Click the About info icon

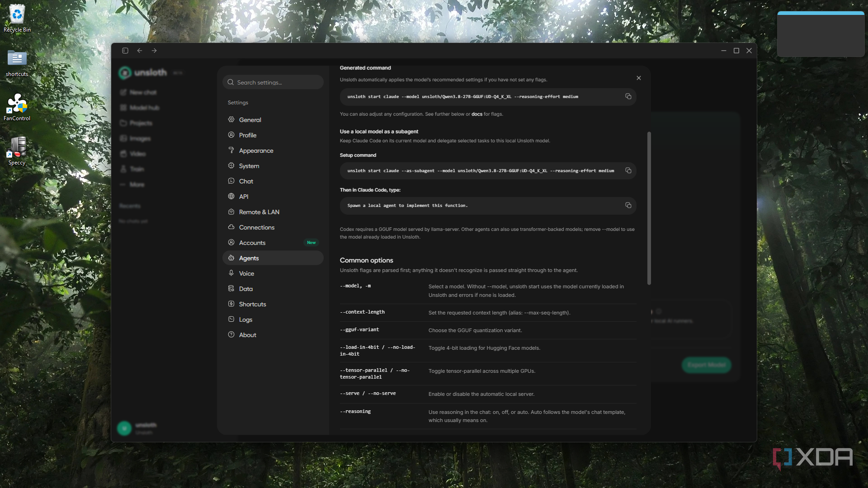[231, 334]
